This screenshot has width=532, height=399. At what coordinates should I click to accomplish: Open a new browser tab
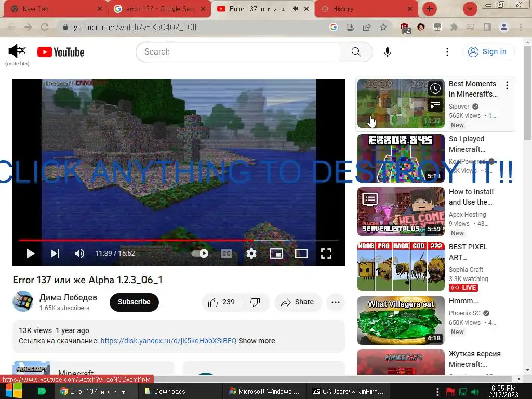430,9
